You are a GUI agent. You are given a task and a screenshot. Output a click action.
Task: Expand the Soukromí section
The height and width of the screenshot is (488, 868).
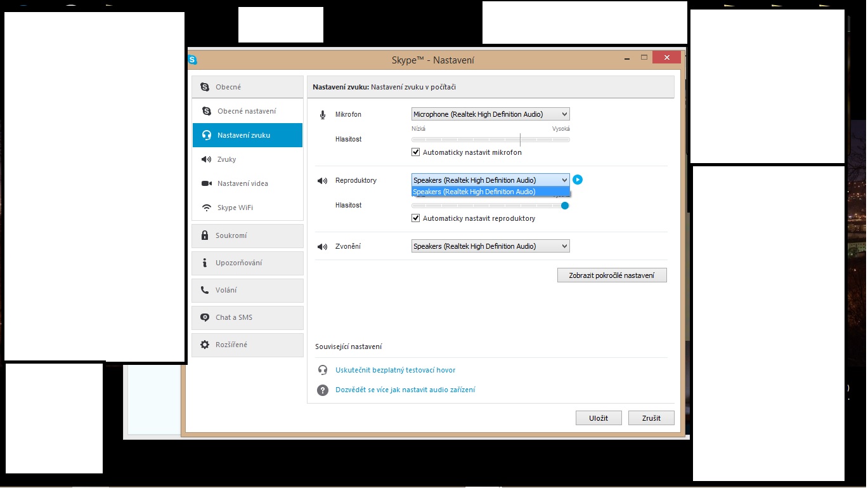(248, 235)
